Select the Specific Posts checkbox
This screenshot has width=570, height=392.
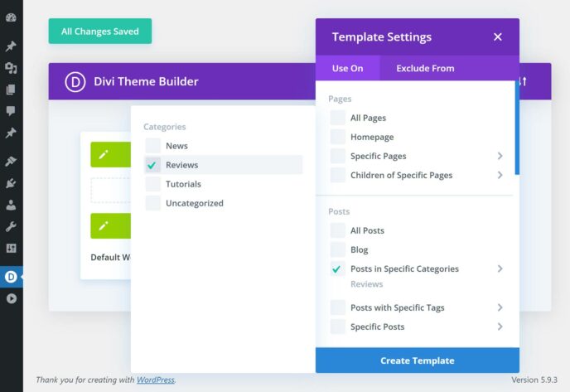coord(338,327)
